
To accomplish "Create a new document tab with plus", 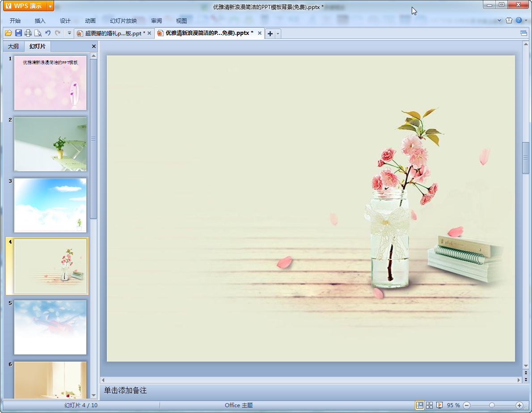I will (x=270, y=33).
